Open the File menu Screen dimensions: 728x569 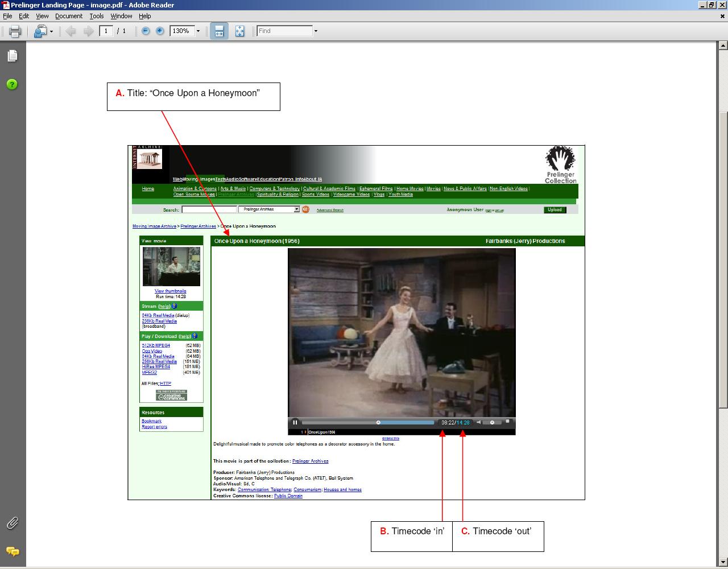[7, 16]
